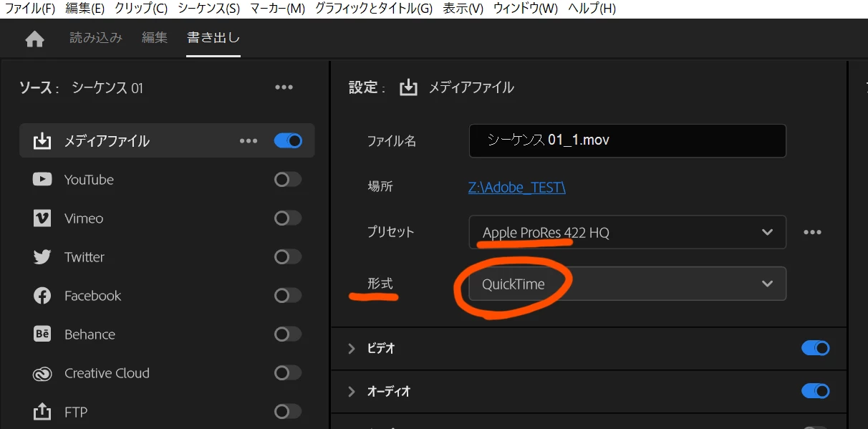Screen dimensions: 868x429
Task: Open the Apple ProRes 422 HQ preset dropdown
Action: click(x=627, y=233)
